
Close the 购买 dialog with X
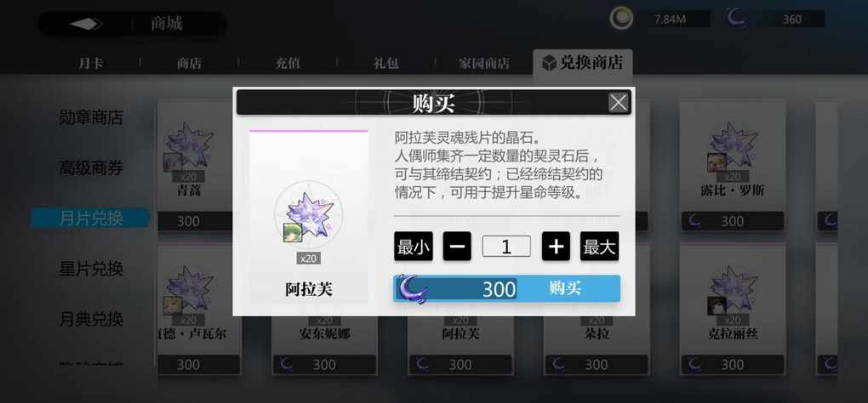[618, 102]
